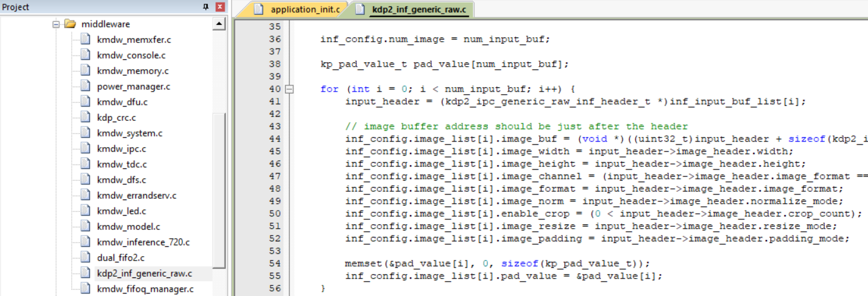Open kmdw_memxfer.c in project tree
This screenshot has height=296, width=868.
click(x=134, y=40)
